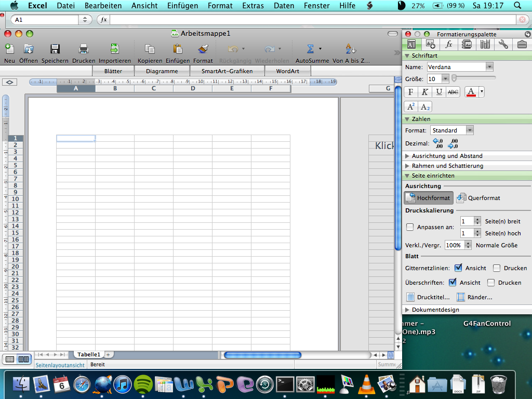Toggle italic K in Formatierungspalette
This screenshot has width=532, height=399.
click(x=424, y=92)
